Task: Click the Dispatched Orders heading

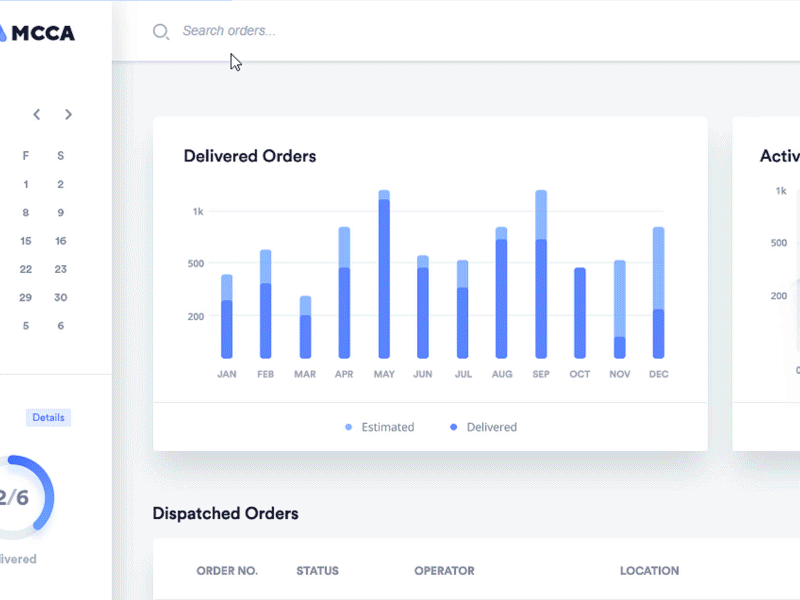Action: pos(226,513)
